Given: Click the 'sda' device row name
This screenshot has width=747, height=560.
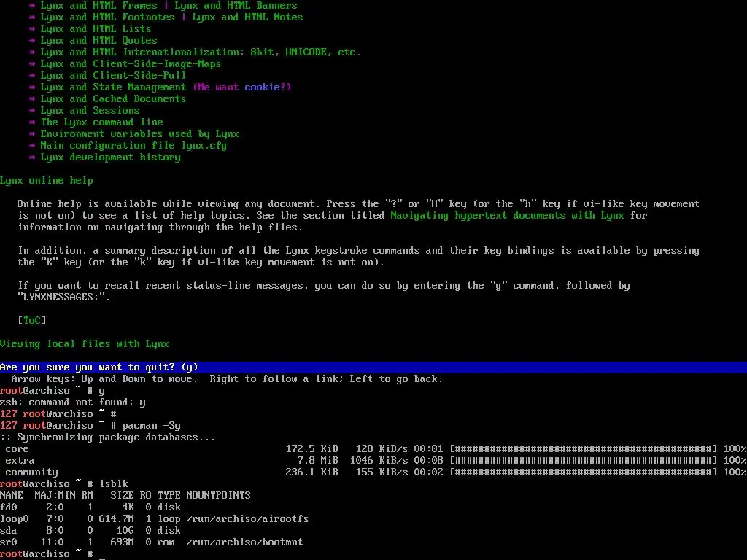Looking at the screenshot, I should pos(9,531).
